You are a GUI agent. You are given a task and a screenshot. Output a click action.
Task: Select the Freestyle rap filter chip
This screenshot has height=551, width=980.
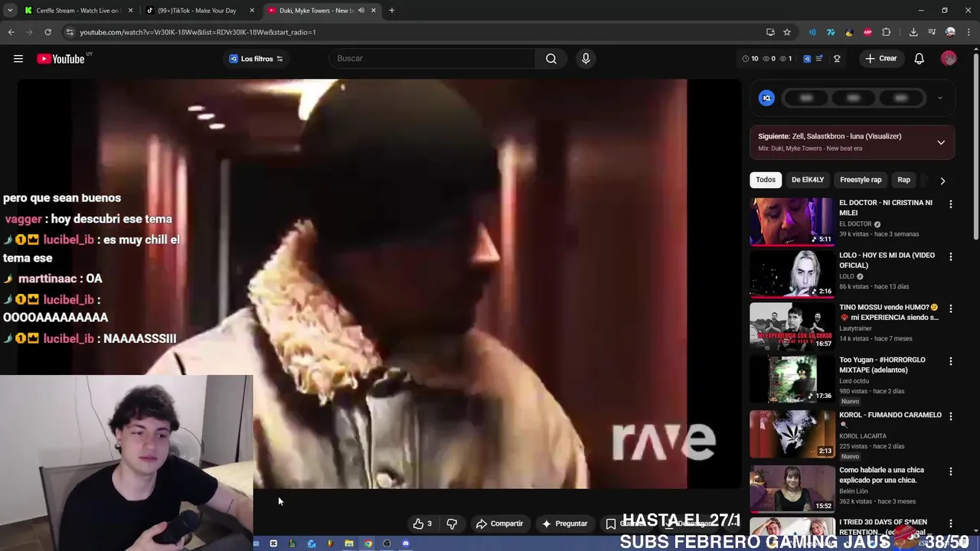(x=861, y=180)
